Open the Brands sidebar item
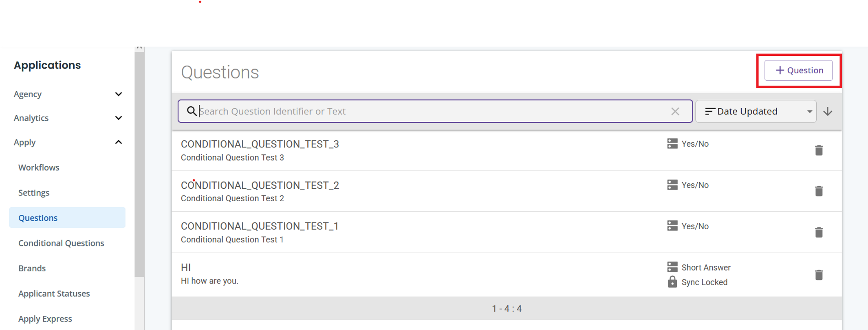868x330 pixels. pyautogui.click(x=32, y=268)
